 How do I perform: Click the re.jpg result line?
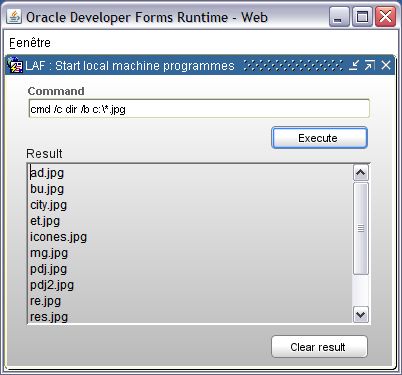[45, 301]
